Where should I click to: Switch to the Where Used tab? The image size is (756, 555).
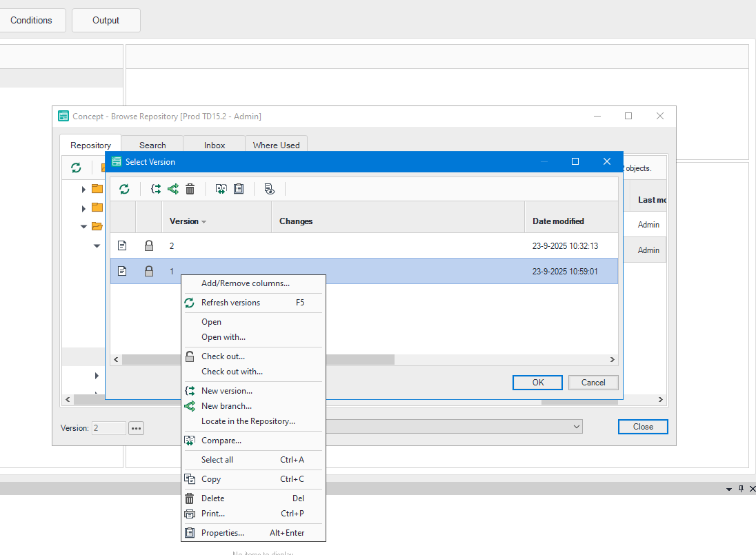pyautogui.click(x=276, y=145)
